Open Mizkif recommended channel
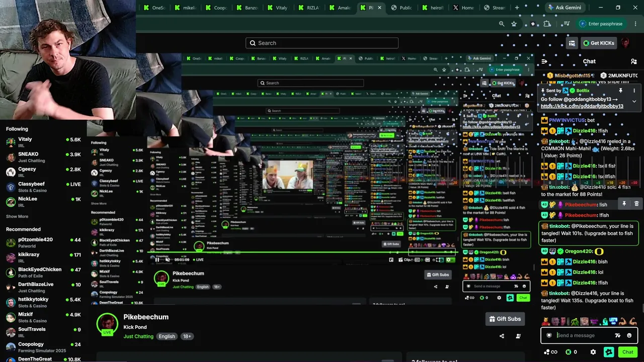644x362 pixels. 43,317
